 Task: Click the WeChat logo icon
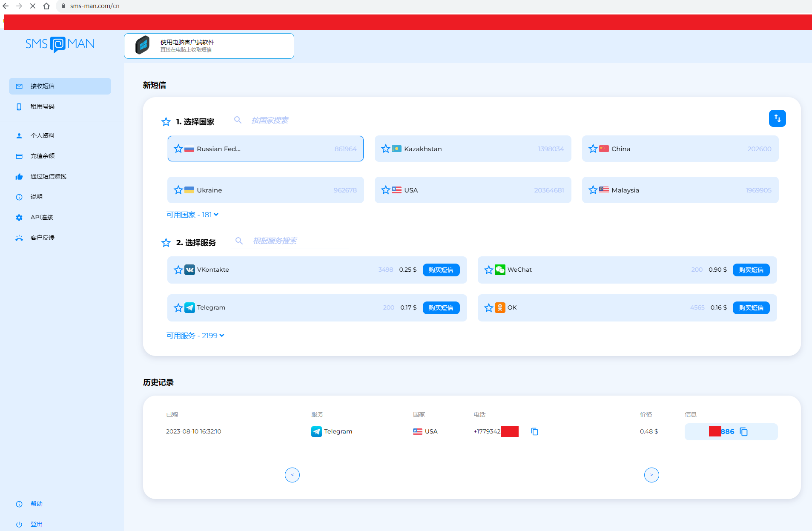[500, 270]
